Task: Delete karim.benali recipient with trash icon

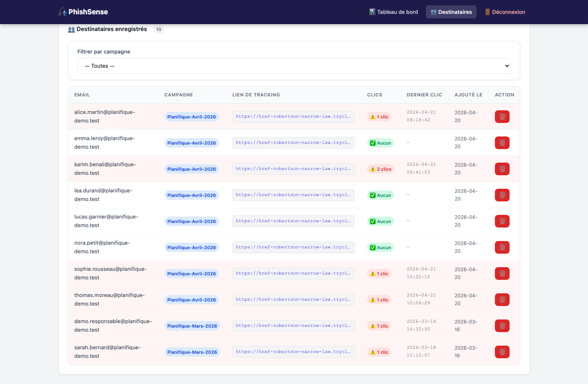Action: (x=502, y=169)
